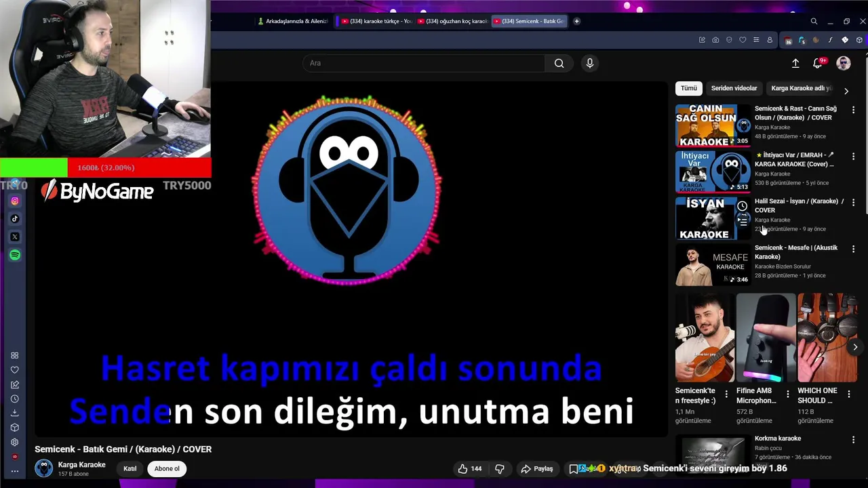
Task: Switch to karaoke türkçe browser tab
Action: point(376,21)
